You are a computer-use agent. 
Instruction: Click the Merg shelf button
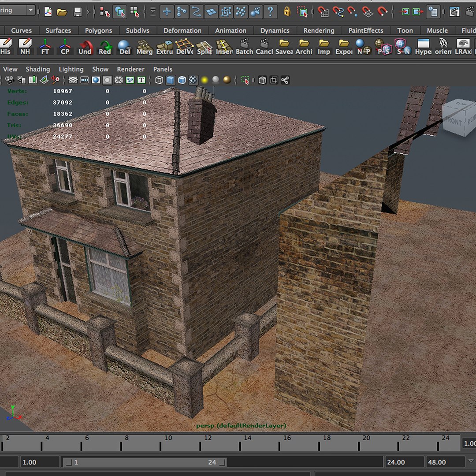[x=145, y=46]
